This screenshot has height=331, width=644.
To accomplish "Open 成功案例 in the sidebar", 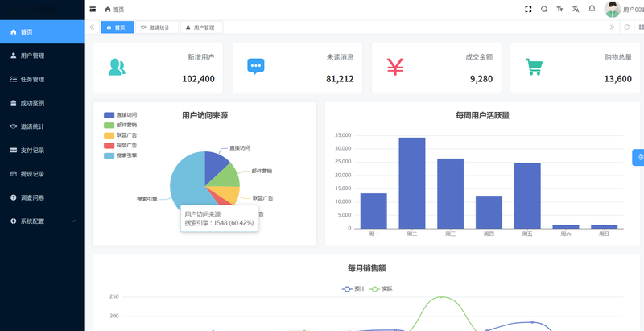I will coord(42,102).
